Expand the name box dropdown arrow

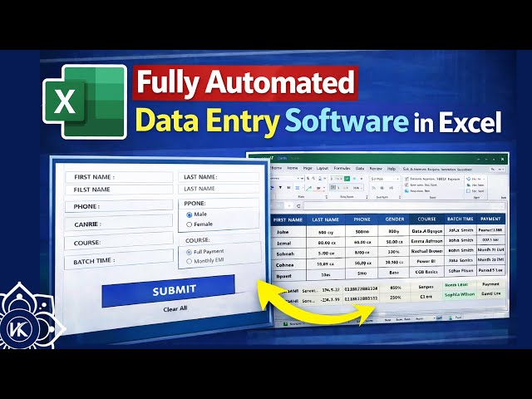tap(289, 206)
